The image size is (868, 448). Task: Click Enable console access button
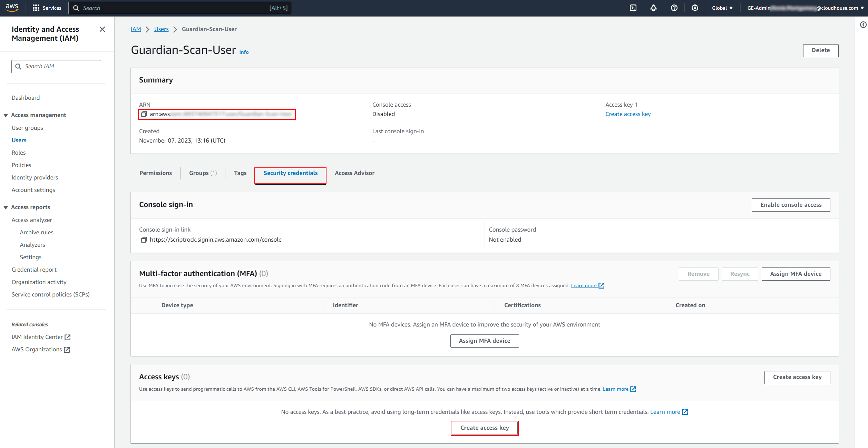(791, 205)
